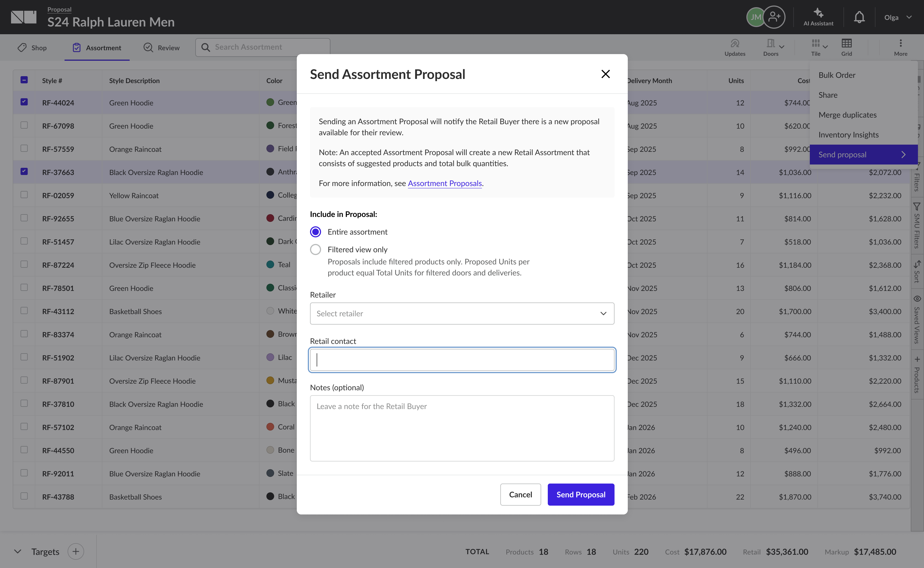The width and height of the screenshot is (924, 568).
Task: Click the search magnifier icon
Action: click(205, 47)
